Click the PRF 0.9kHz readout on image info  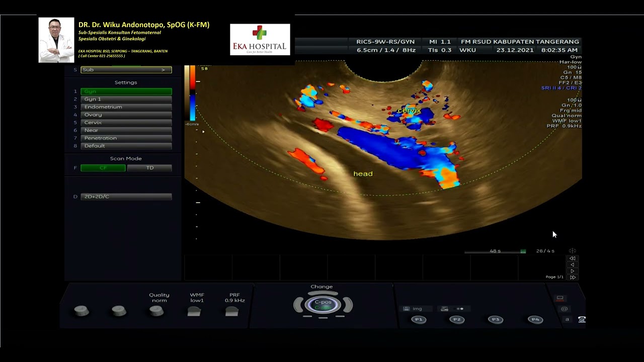(564, 126)
